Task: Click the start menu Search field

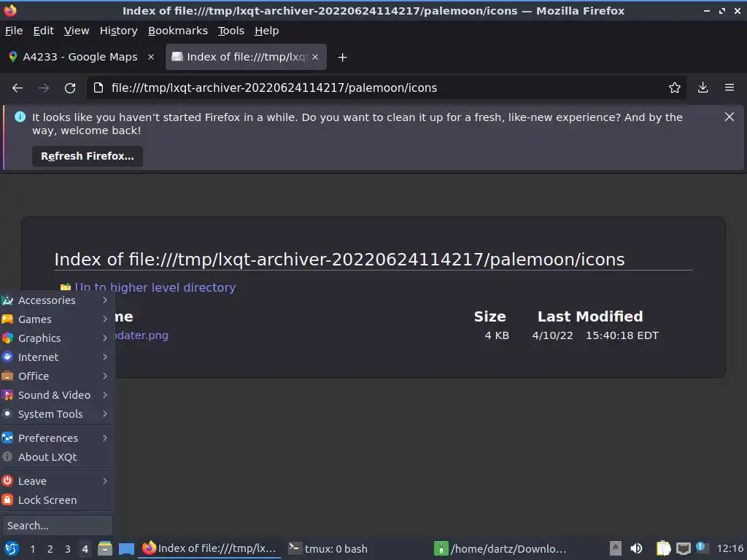Action: pos(57,526)
